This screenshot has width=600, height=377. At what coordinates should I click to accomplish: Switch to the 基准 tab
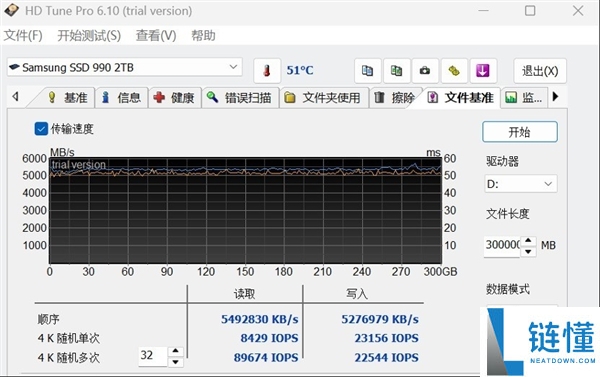point(67,98)
